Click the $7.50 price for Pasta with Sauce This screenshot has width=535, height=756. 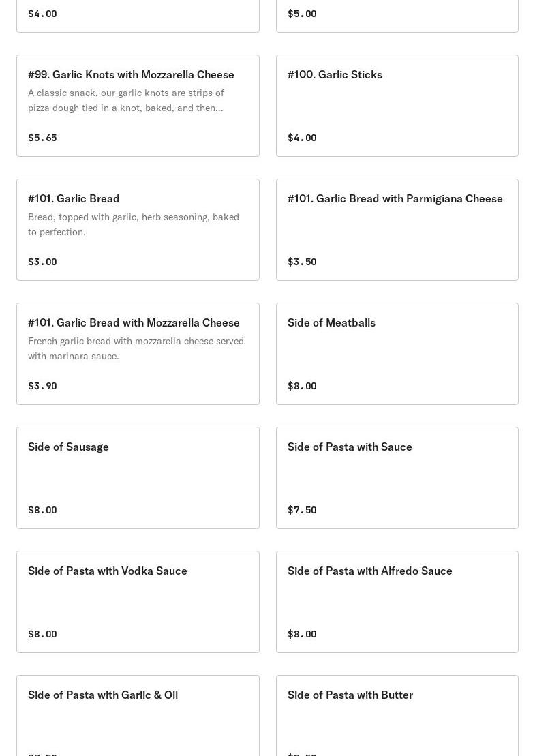click(302, 510)
